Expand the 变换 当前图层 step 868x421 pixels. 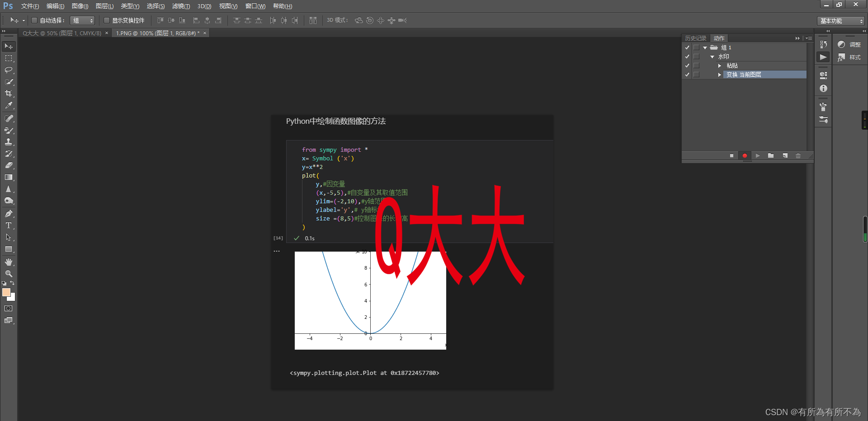click(719, 75)
